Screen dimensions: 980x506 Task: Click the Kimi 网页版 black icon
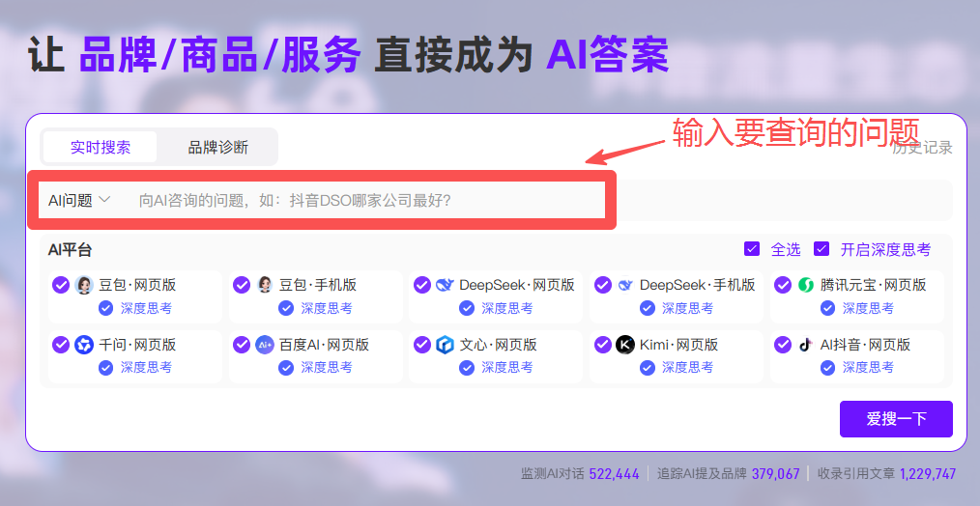[625, 345]
